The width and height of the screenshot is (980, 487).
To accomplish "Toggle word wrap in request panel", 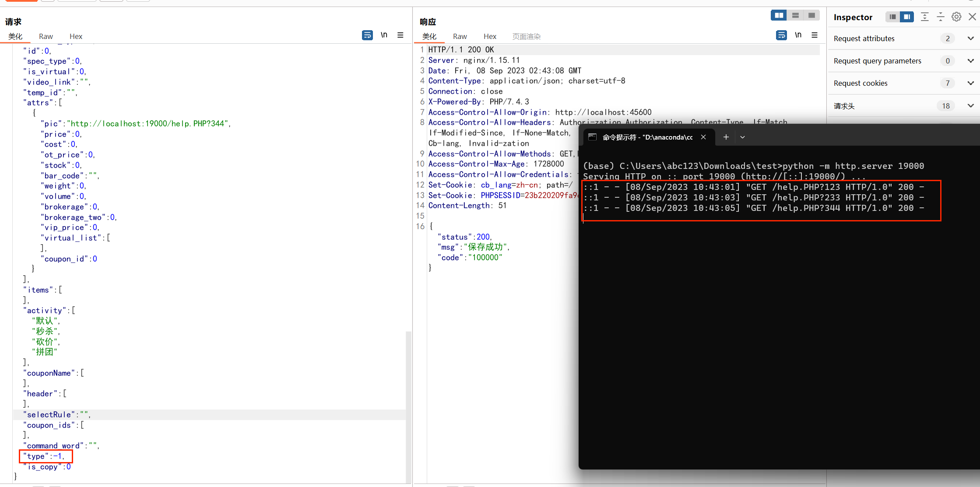I will point(367,35).
